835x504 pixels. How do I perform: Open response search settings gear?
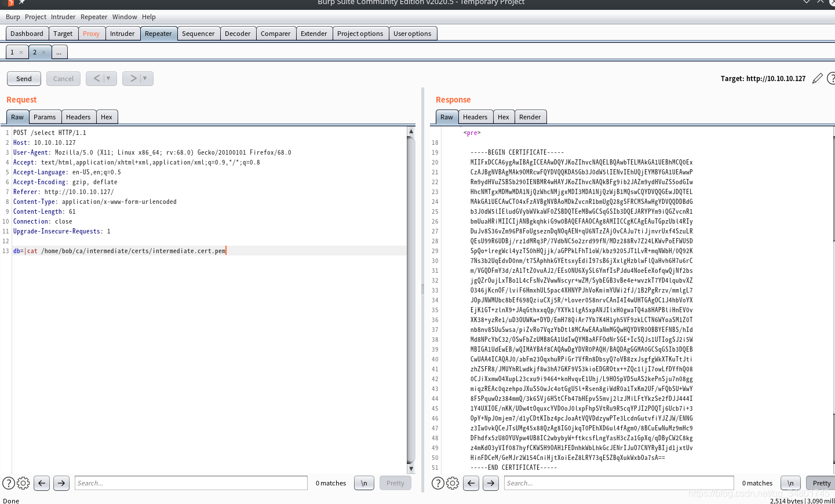point(453,483)
